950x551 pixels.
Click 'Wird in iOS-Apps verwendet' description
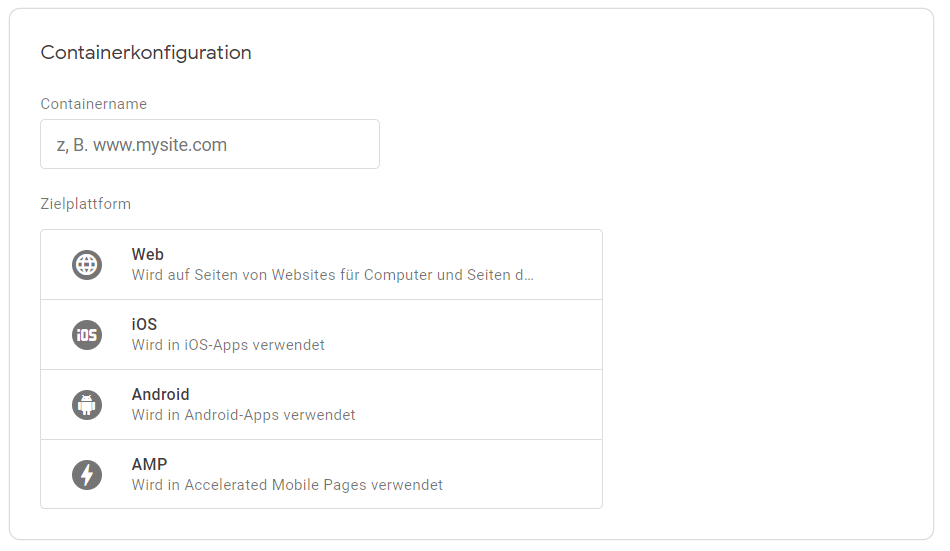point(228,345)
